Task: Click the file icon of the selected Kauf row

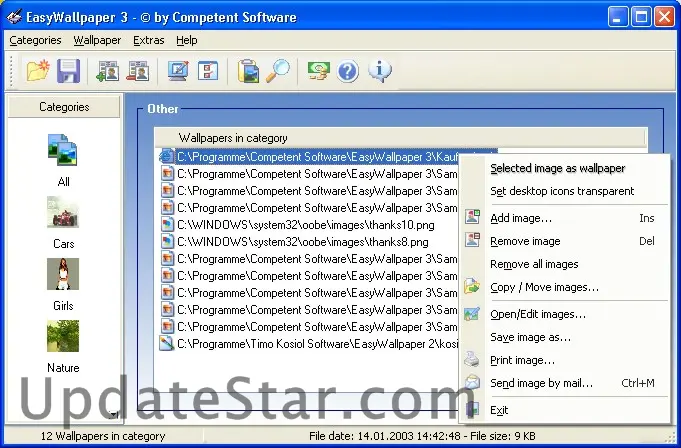Action: pyautogui.click(x=166, y=156)
